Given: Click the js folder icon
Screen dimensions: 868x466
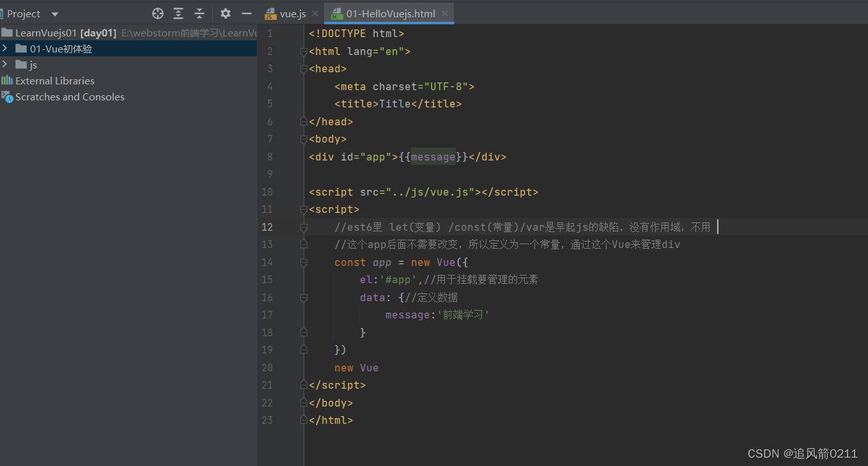Looking at the screenshot, I should (21, 65).
